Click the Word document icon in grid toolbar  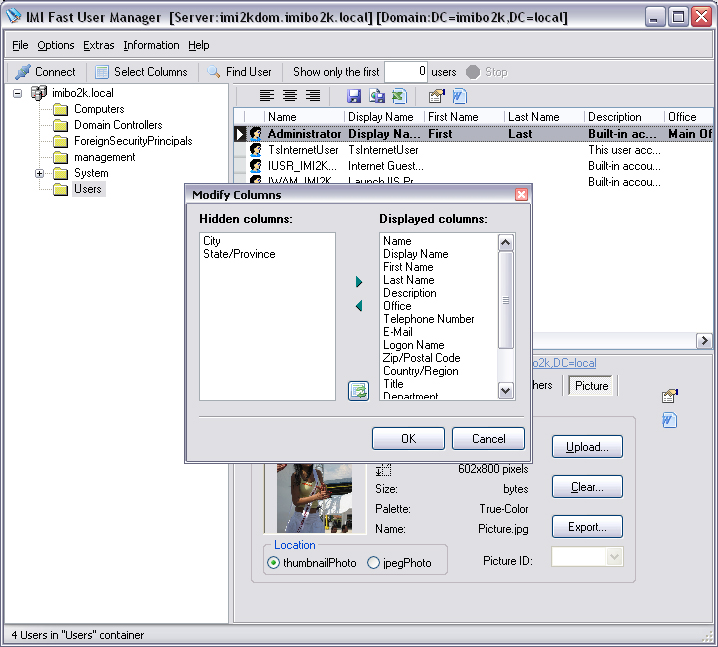point(459,96)
